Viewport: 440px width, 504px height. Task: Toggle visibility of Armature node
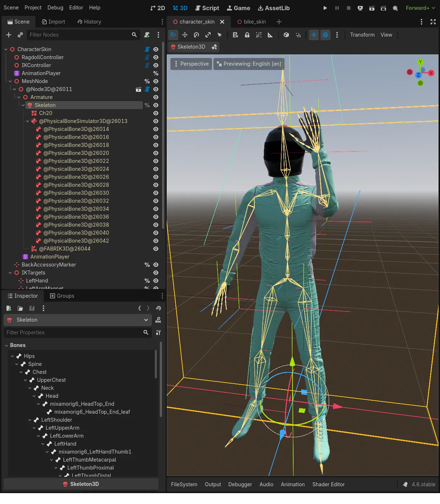pos(156,97)
